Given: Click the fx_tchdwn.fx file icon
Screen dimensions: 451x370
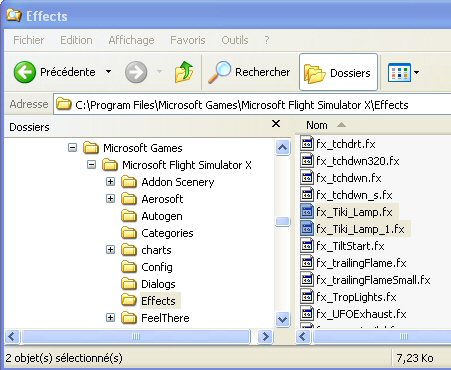Looking at the screenshot, I should coord(307,178).
